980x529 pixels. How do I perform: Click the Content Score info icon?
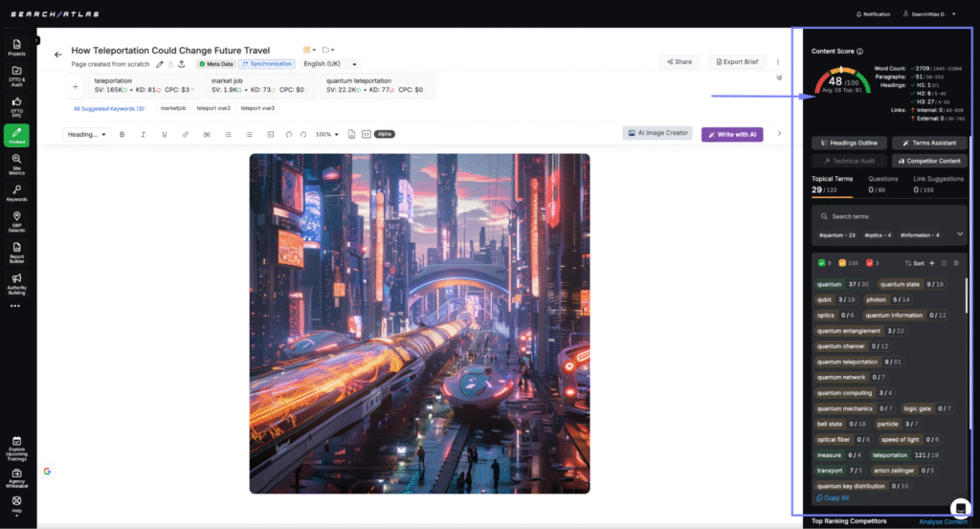[860, 52]
